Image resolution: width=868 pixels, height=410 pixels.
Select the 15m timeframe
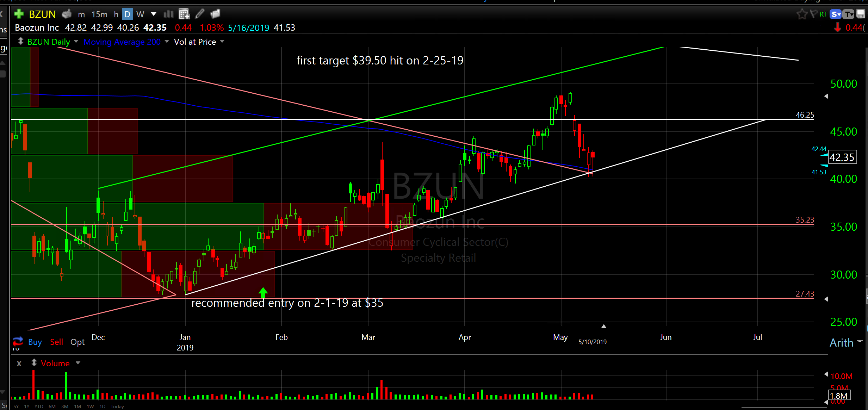click(x=99, y=14)
